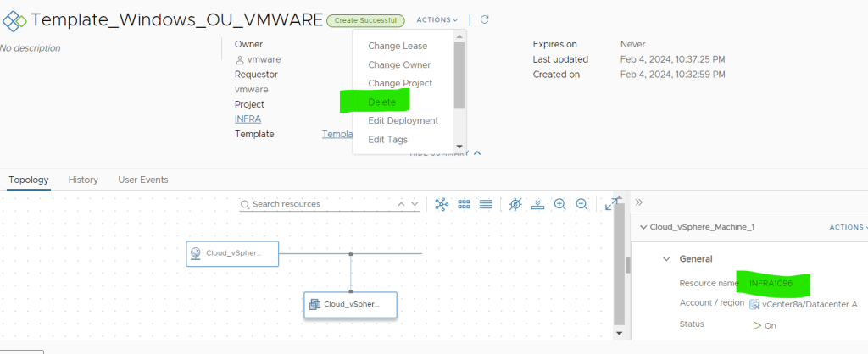Open resource ACTIONS dropdown in details panel

coord(847,227)
